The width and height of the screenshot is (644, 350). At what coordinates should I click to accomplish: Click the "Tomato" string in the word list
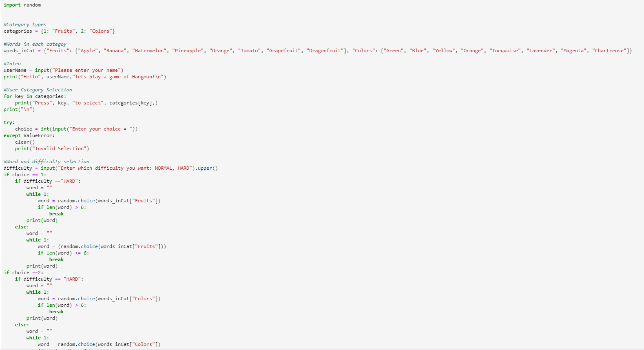[x=249, y=51]
